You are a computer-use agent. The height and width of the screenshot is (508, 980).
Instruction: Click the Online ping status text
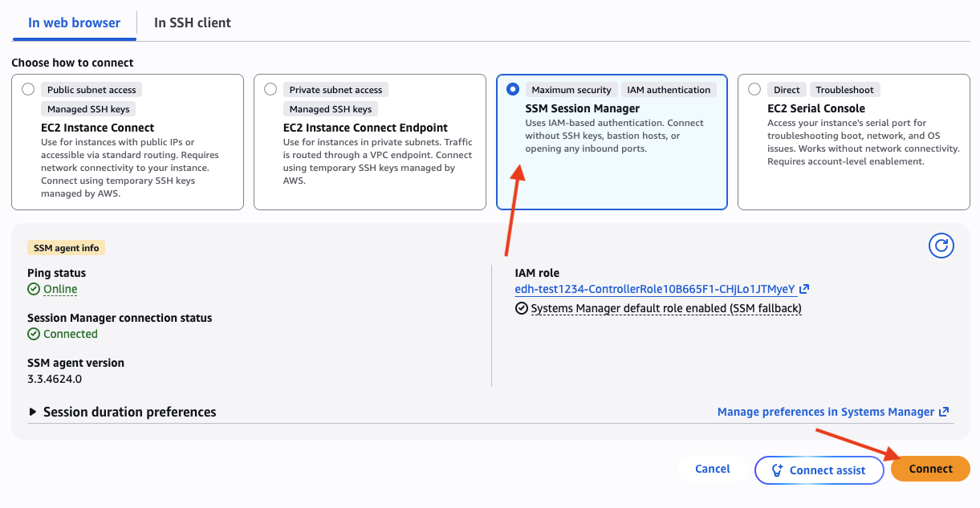[60, 289]
